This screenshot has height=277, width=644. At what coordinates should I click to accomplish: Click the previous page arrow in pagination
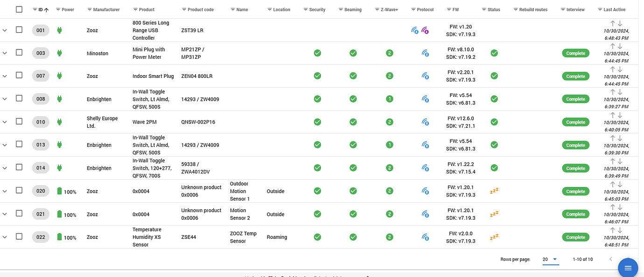[x=610, y=259]
